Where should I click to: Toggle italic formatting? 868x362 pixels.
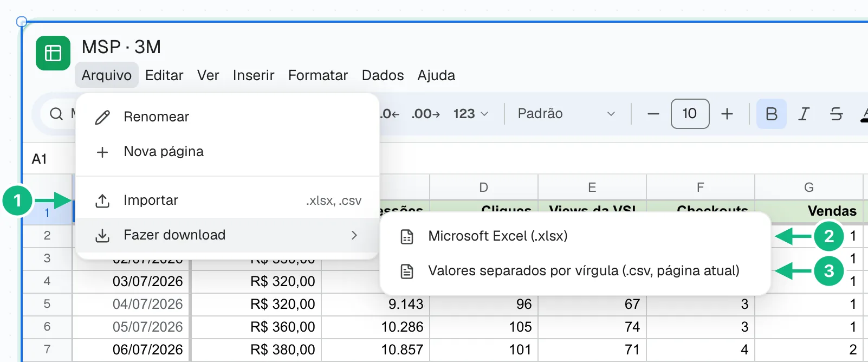coord(804,114)
